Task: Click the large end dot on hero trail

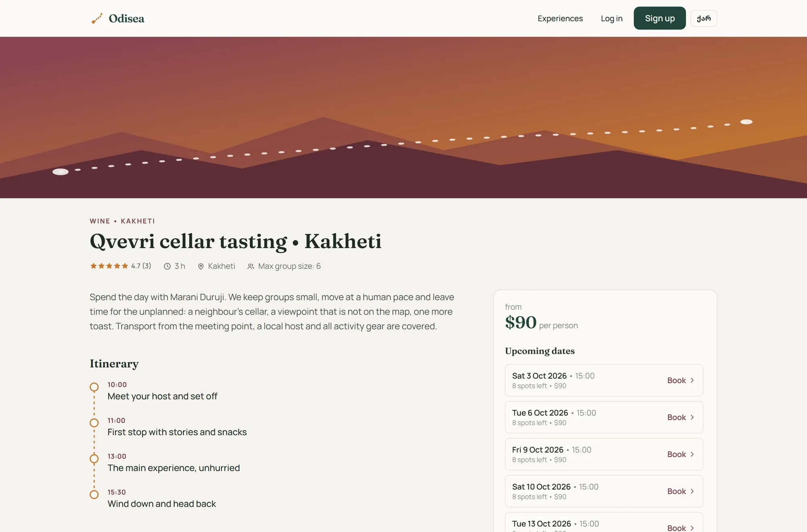Action: pyautogui.click(x=746, y=122)
